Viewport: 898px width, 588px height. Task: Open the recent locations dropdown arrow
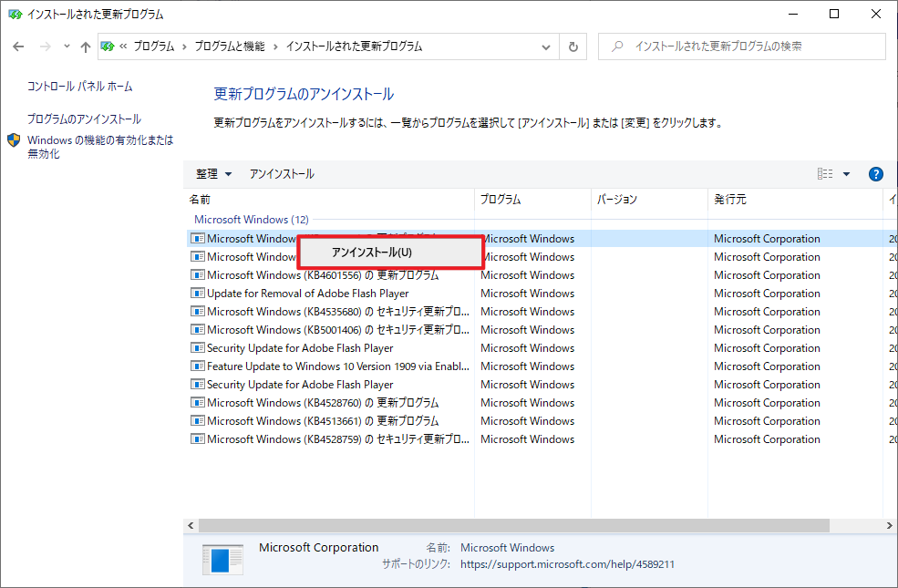click(67, 46)
